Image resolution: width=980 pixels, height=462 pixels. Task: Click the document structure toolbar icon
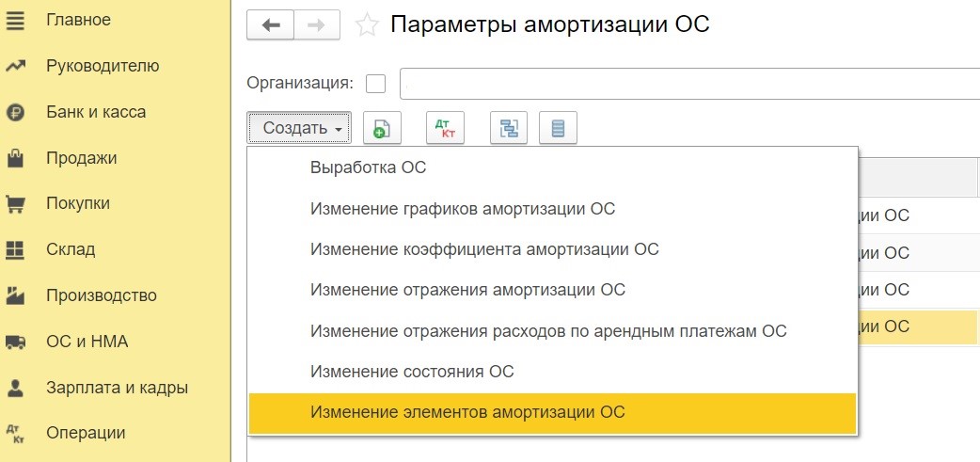coord(509,128)
